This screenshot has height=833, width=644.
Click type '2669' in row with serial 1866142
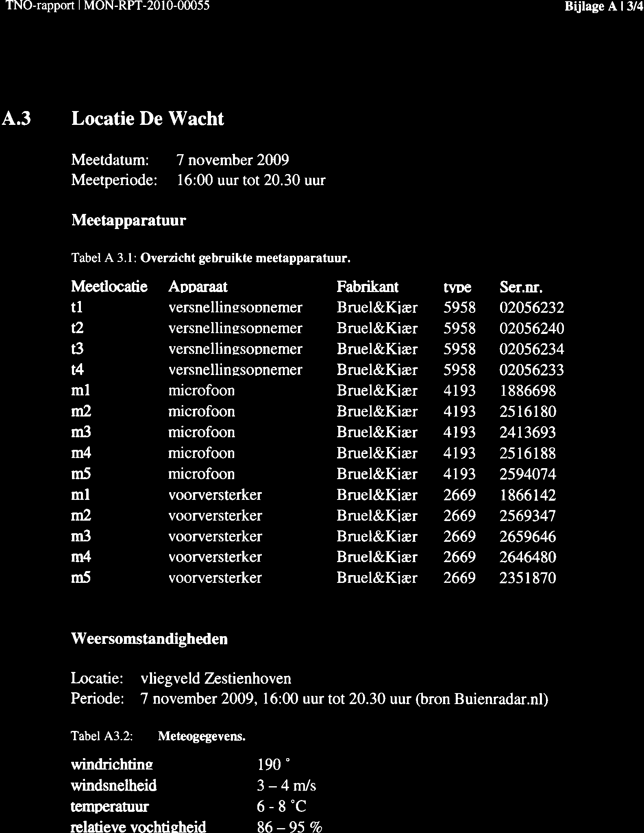pos(459,495)
